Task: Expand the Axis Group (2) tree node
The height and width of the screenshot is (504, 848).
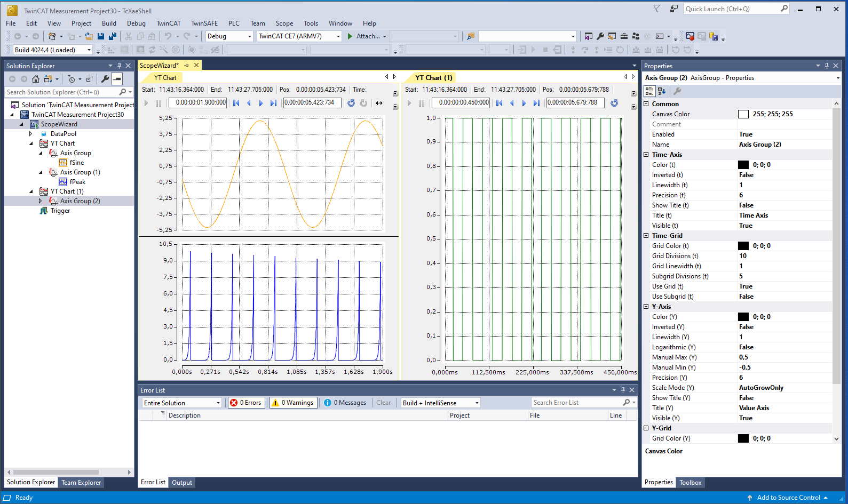Action: click(41, 201)
